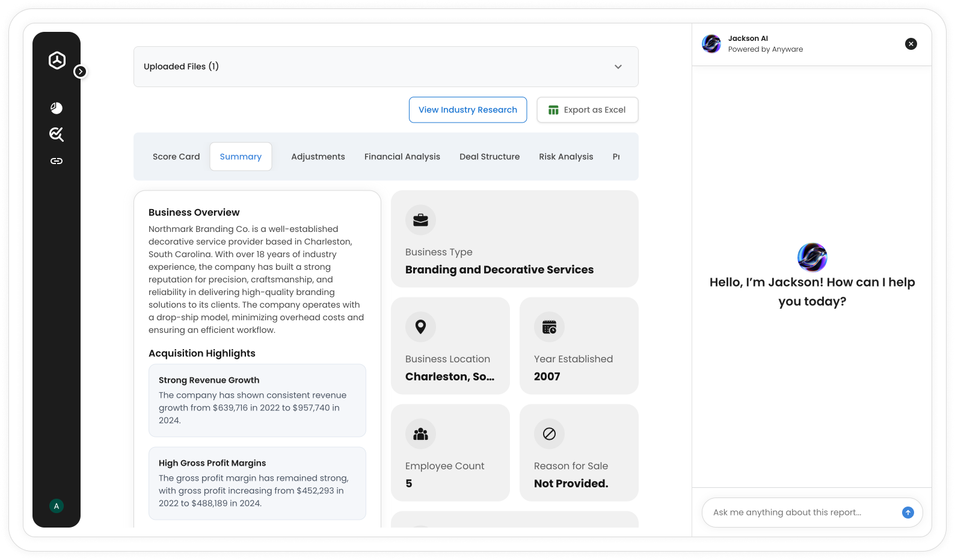Open the analysis search icon in sidebar

point(57,134)
